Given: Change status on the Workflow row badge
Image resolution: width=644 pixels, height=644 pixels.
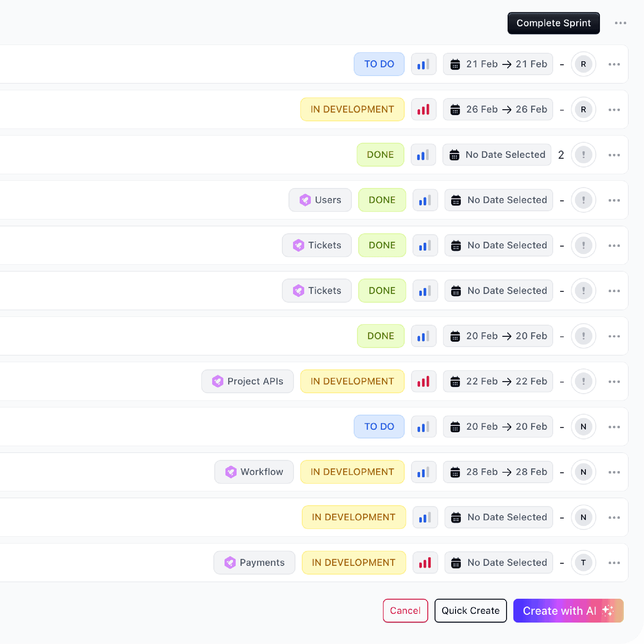Looking at the screenshot, I should pyautogui.click(x=352, y=472).
